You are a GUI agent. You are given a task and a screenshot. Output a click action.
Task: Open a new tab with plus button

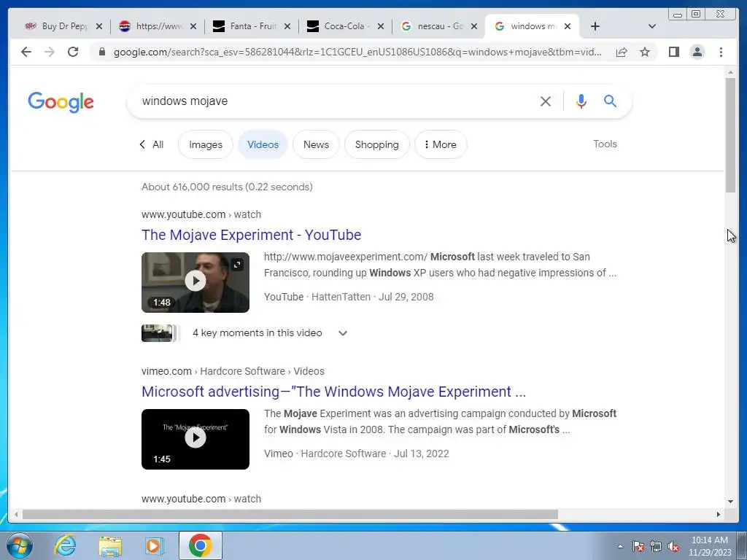point(595,26)
